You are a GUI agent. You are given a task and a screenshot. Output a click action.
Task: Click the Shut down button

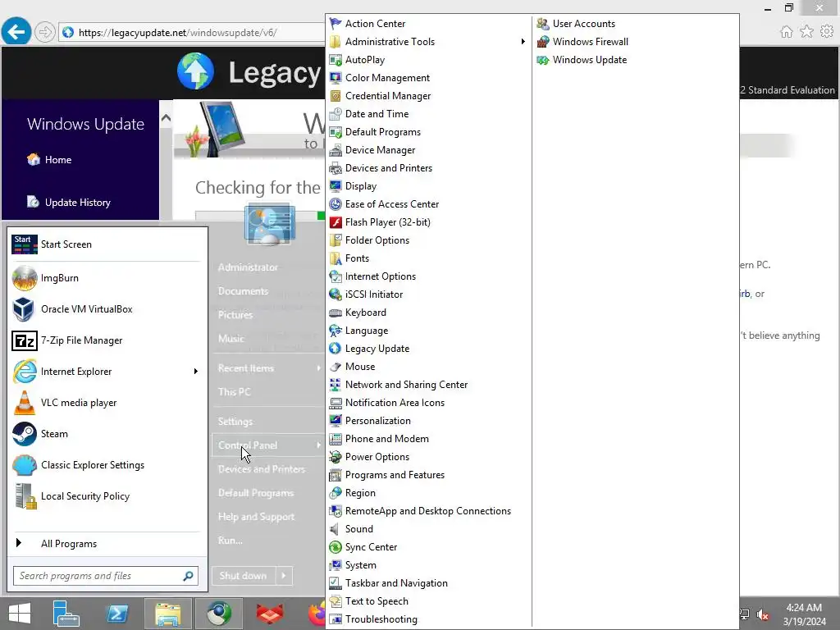pyautogui.click(x=244, y=576)
